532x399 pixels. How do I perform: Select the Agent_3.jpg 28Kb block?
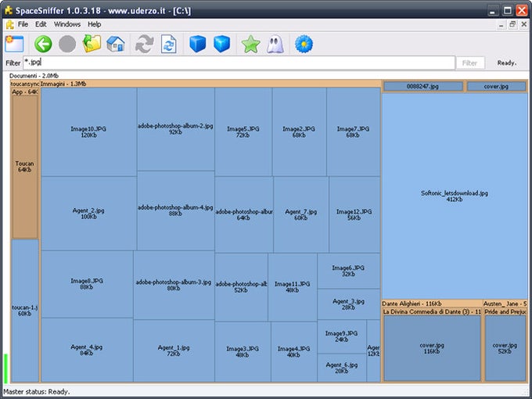(348, 304)
